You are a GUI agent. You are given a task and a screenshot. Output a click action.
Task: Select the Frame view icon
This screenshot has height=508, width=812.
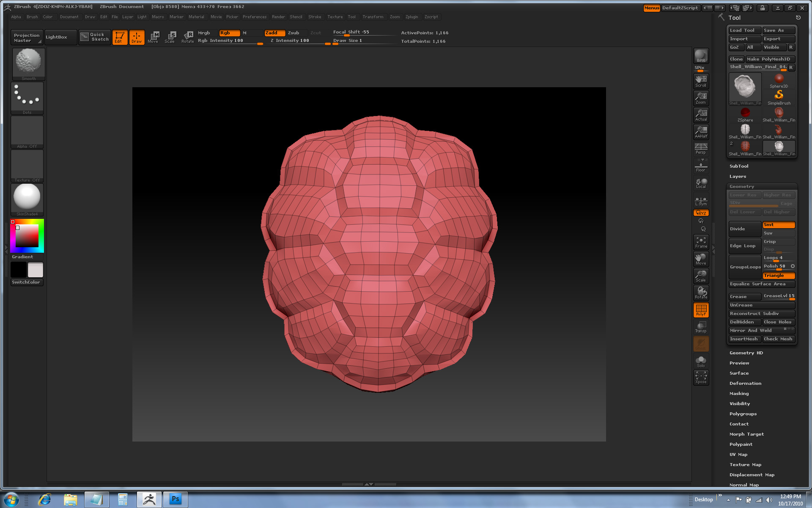pyautogui.click(x=701, y=242)
